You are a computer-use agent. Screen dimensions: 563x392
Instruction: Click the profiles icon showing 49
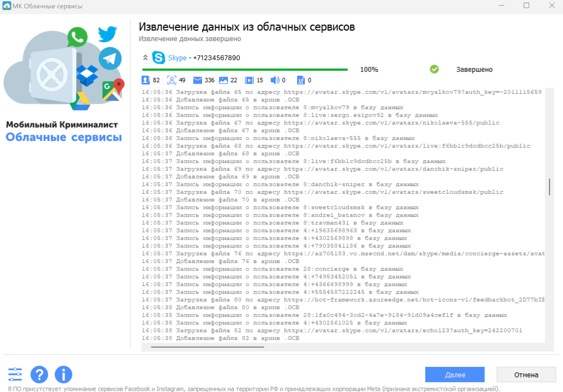172,80
